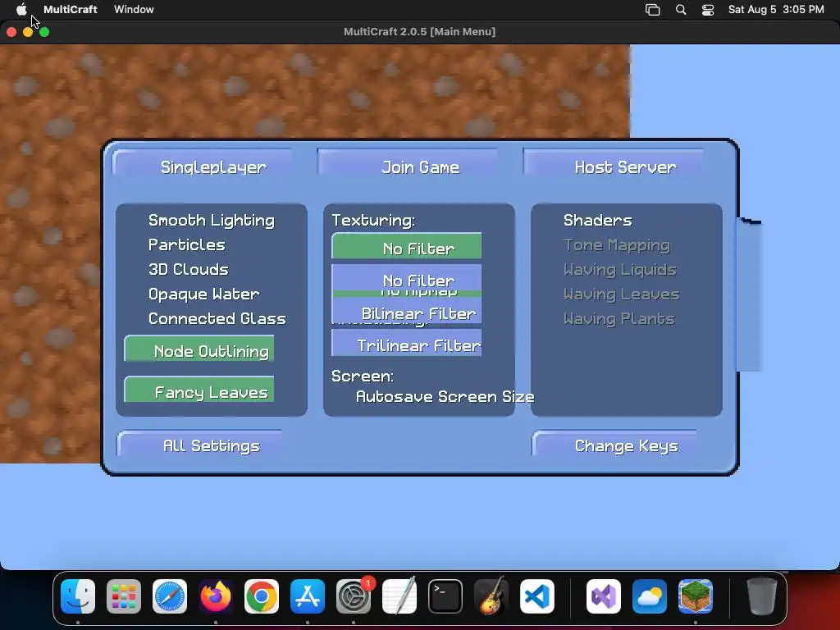Toggle Opaque Water option

[x=204, y=294]
